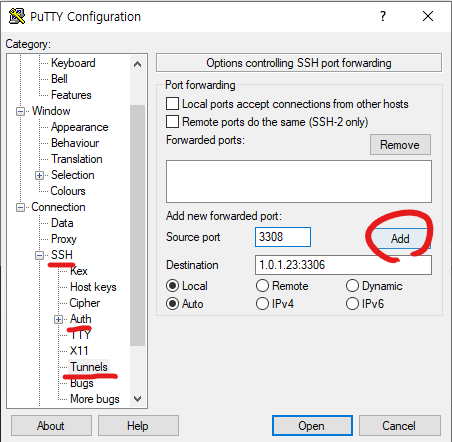Viewport: 452px width, 442px height.
Task: Click the question mark help icon
Action: click(383, 16)
